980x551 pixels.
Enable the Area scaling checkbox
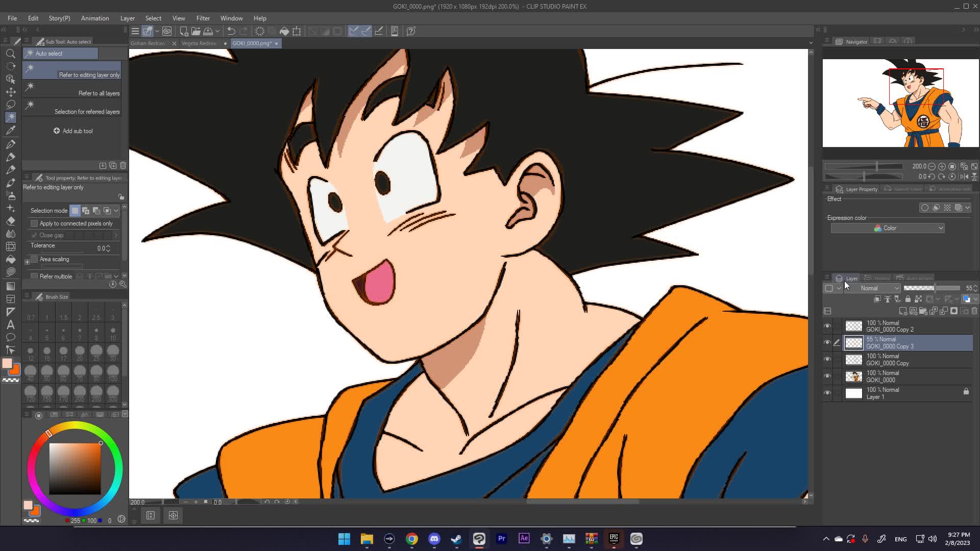tap(34, 259)
